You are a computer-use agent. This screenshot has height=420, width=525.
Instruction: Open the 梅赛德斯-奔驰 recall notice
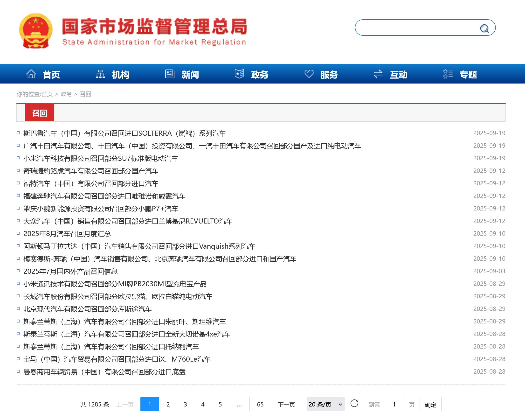(x=160, y=259)
